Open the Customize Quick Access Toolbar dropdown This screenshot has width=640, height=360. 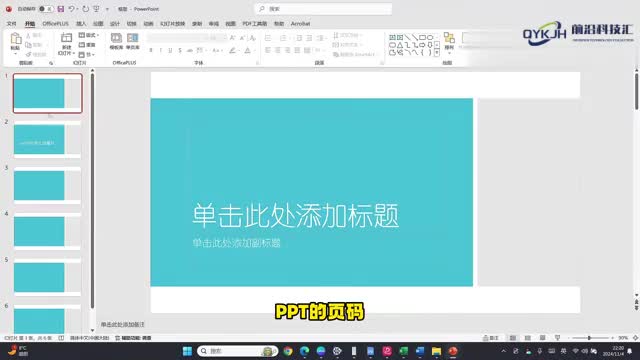click(107, 9)
